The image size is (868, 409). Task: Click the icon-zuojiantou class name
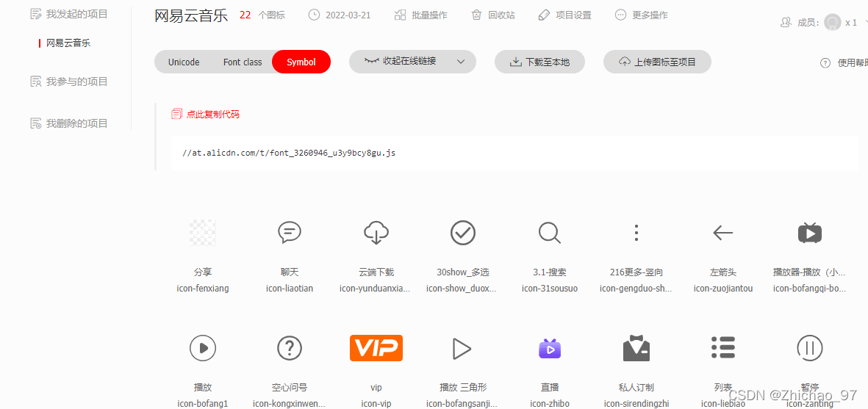(723, 288)
